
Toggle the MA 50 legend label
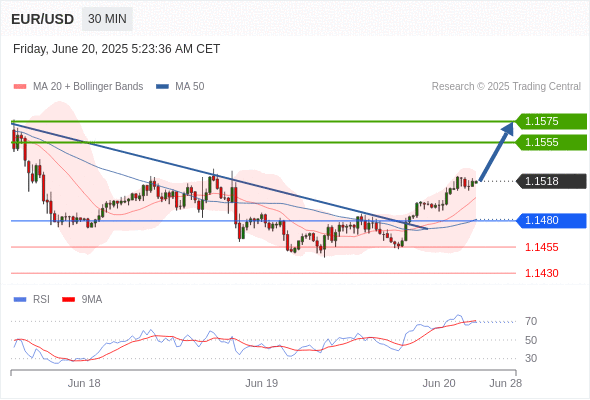(x=190, y=87)
